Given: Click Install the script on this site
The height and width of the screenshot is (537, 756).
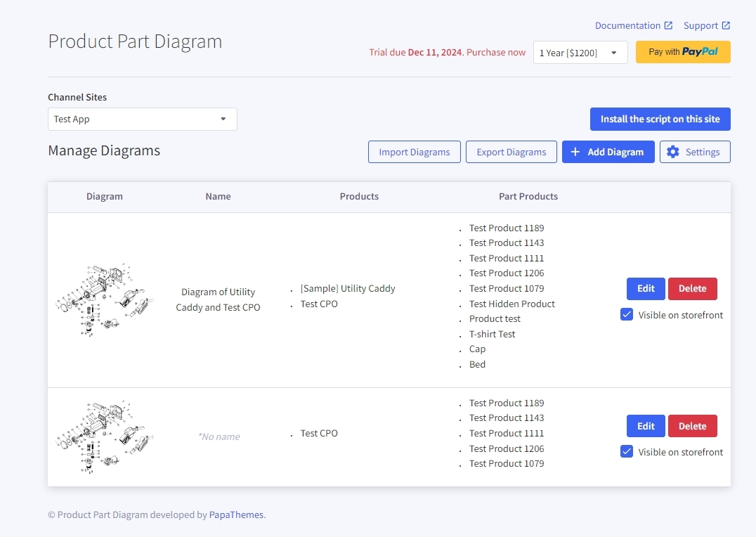Looking at the screenshot, I should (660, 119).
